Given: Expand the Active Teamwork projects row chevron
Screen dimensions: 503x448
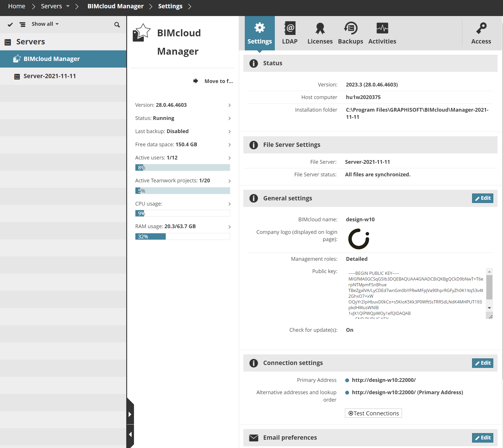Looking at the screenshot, I should pos(229,181).
